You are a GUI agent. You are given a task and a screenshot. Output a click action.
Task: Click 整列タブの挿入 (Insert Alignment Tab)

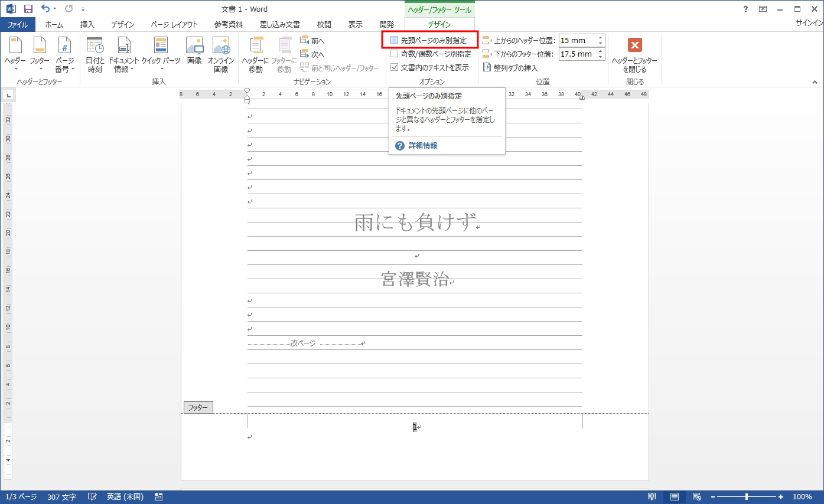coord(510,68)
